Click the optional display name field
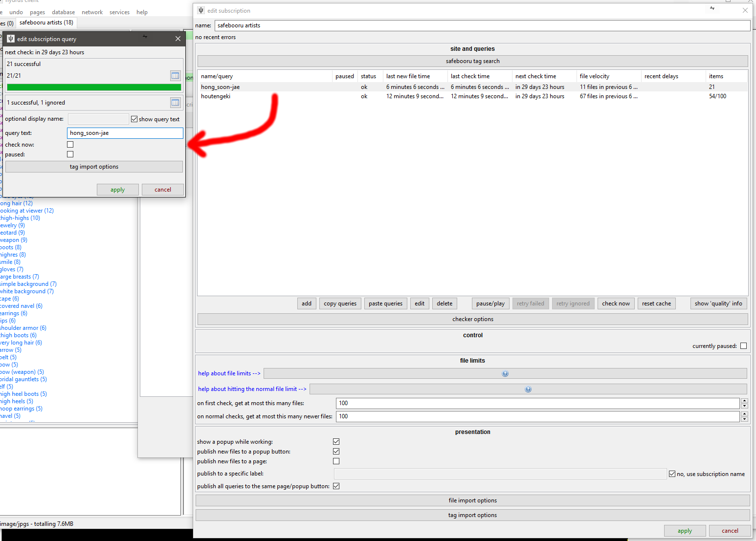 coord(98,119)
